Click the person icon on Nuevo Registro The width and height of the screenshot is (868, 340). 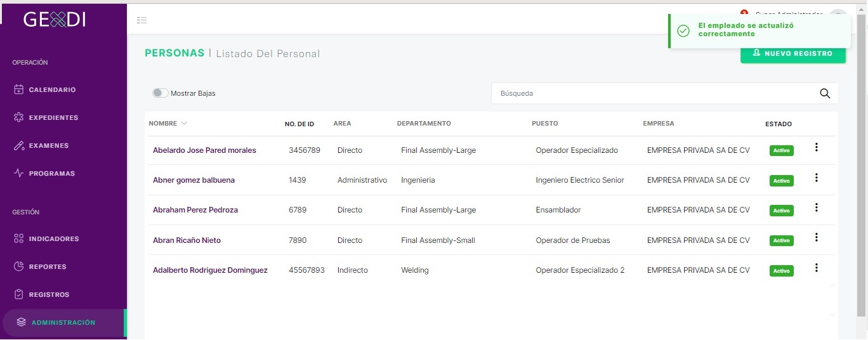(756, 53)
